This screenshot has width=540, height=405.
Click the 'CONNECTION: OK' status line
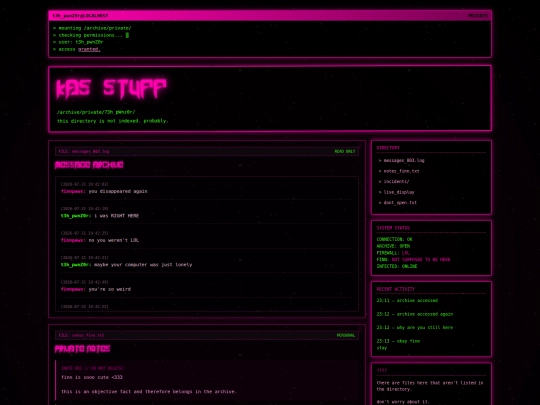coord(394,239)
